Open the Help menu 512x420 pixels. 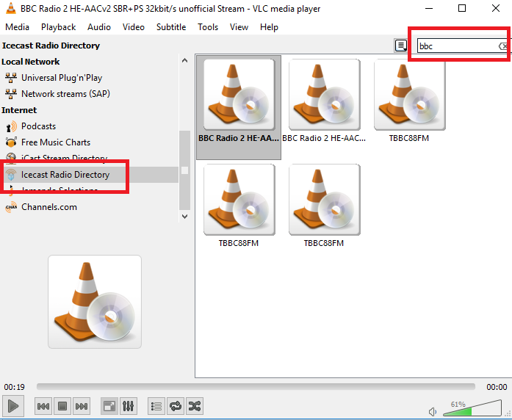[269, 27]
